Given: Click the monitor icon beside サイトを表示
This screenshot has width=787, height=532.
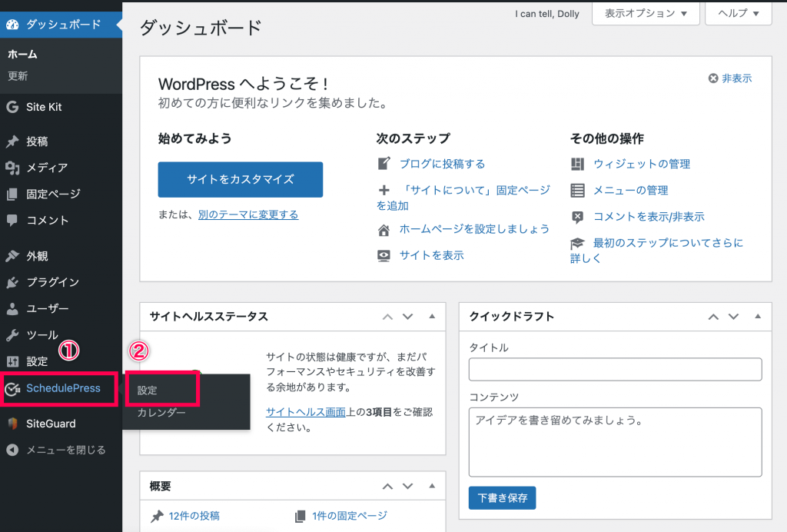Looking at the screenshot, I should (x=384, y=256).
